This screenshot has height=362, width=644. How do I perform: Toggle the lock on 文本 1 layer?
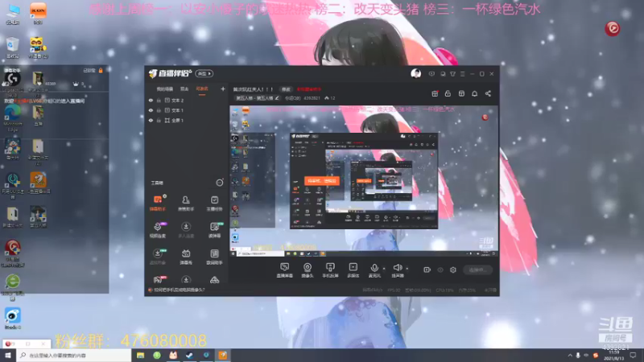(159, 110)
